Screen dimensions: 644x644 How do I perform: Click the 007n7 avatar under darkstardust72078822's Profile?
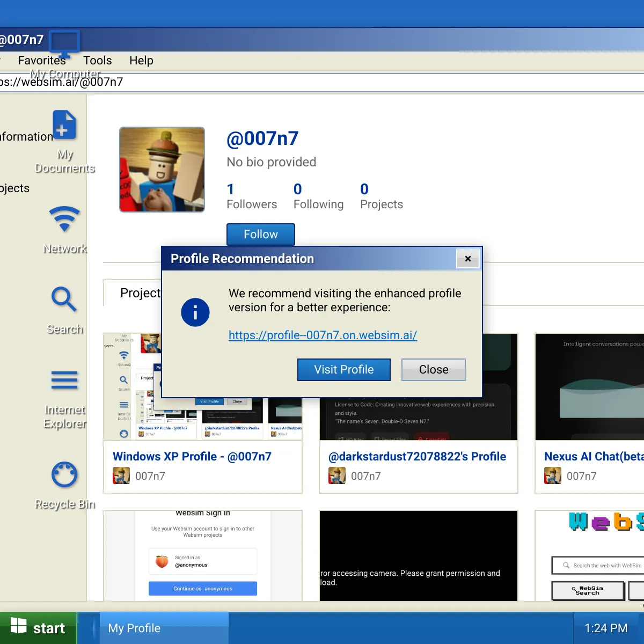click(337, 476)
